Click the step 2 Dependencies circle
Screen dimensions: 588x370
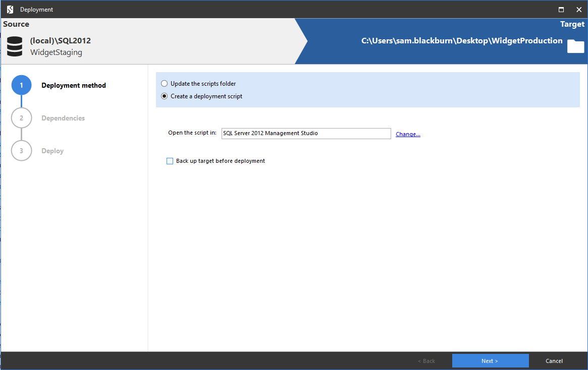pyautogui.click(x=21, y=118)
